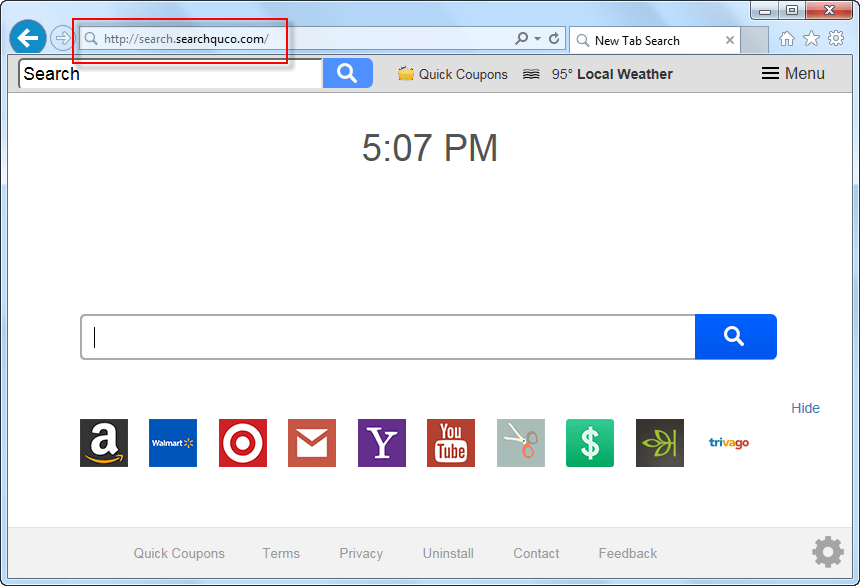Open the trivago shortcut tile

pos(729,443)
